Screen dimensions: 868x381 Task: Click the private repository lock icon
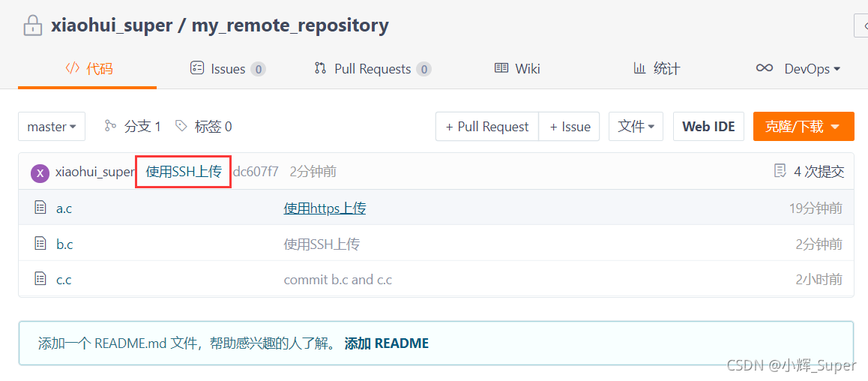click(x=33, y=25)
